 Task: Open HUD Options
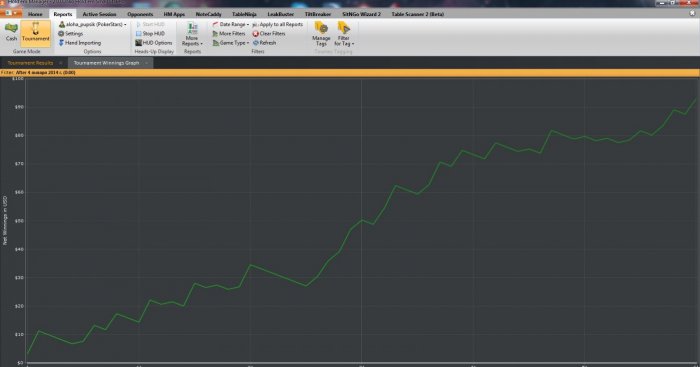(154, 43)
